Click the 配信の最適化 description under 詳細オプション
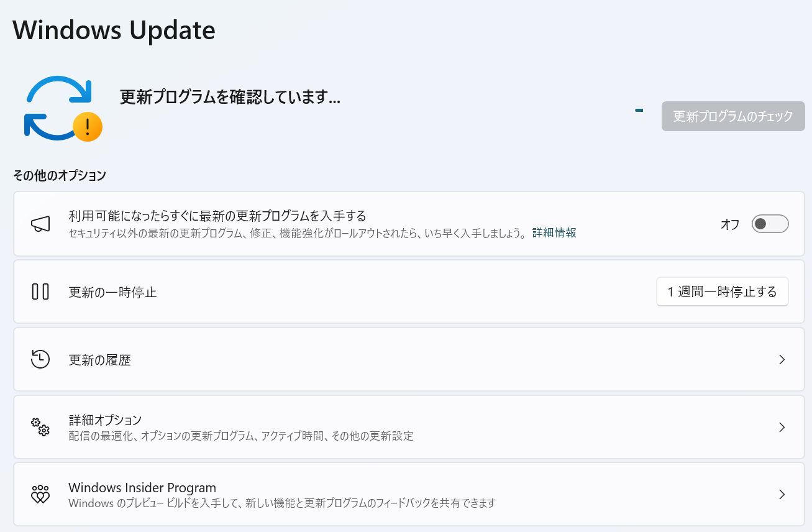Image resolution: width=812 pixels, height=532 pixels. [241, 436]
